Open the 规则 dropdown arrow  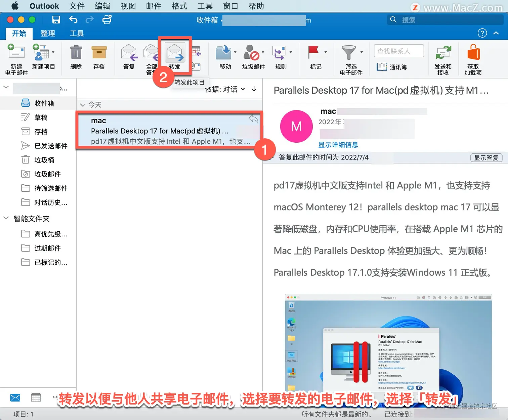tap(291, 52)
